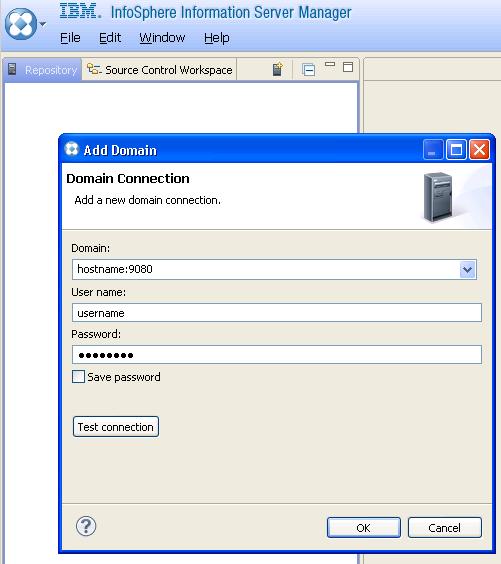This screenshot has width=501, height=564.
Task: Click the Test connection button
Action: pos(116,427)
